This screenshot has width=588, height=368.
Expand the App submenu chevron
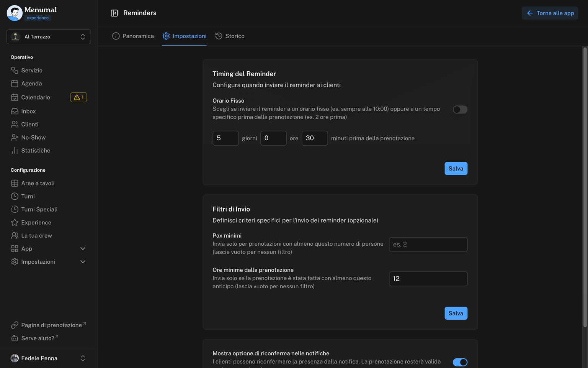[x=83, y=249]
